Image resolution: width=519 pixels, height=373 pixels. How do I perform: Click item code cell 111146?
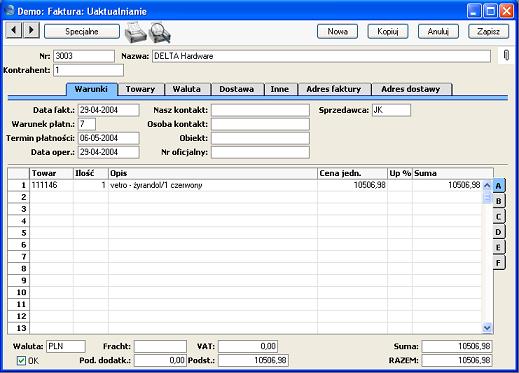(52, 185)
